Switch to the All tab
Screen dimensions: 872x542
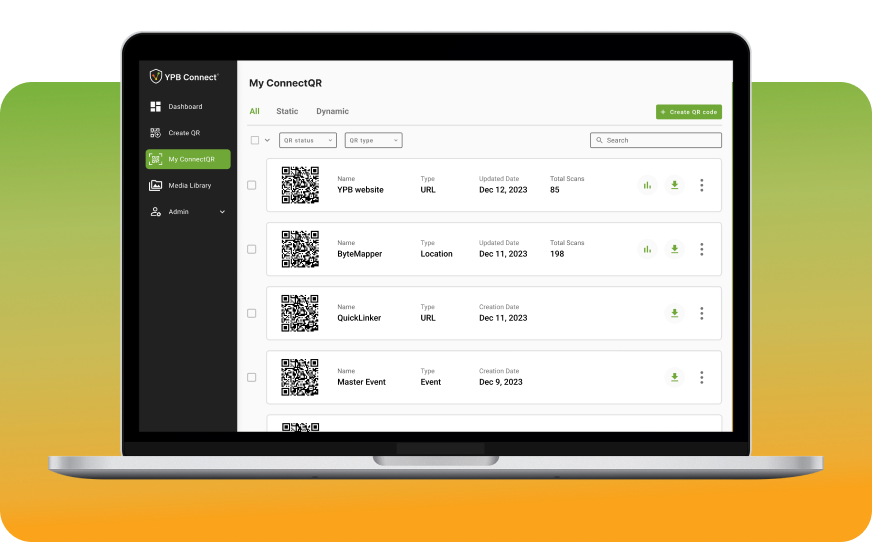[x=254, y=111]
